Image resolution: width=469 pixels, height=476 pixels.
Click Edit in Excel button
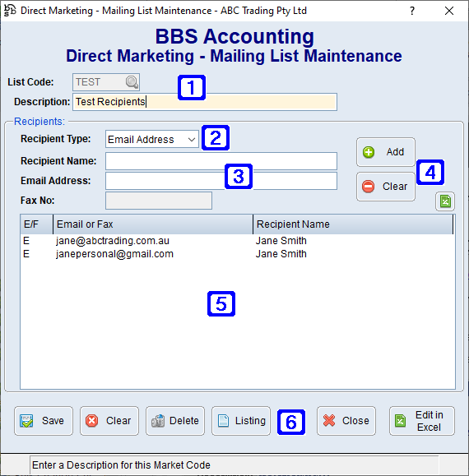click(x=422, y=421)
